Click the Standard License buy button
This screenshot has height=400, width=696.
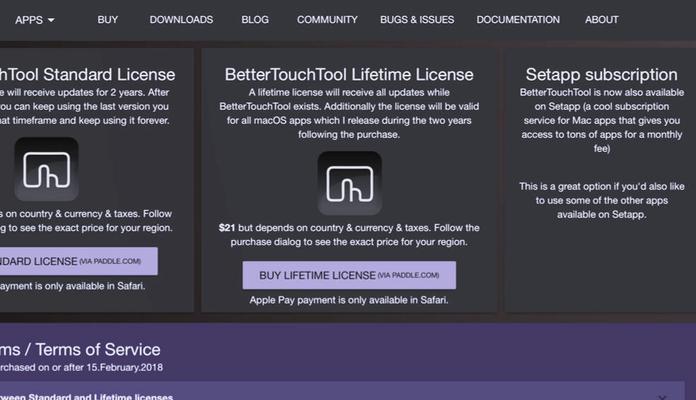(79, 261)
